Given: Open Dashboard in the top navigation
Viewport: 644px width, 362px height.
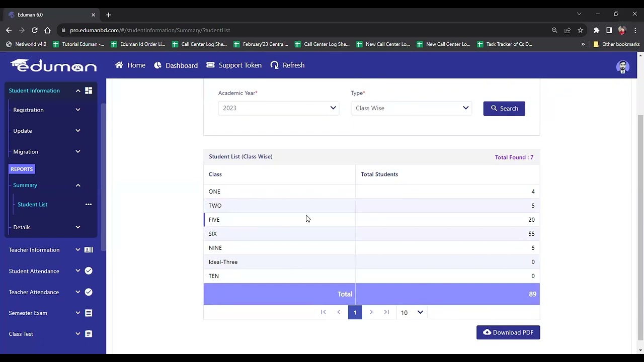Looking at the screenshot, I should 176,65.
